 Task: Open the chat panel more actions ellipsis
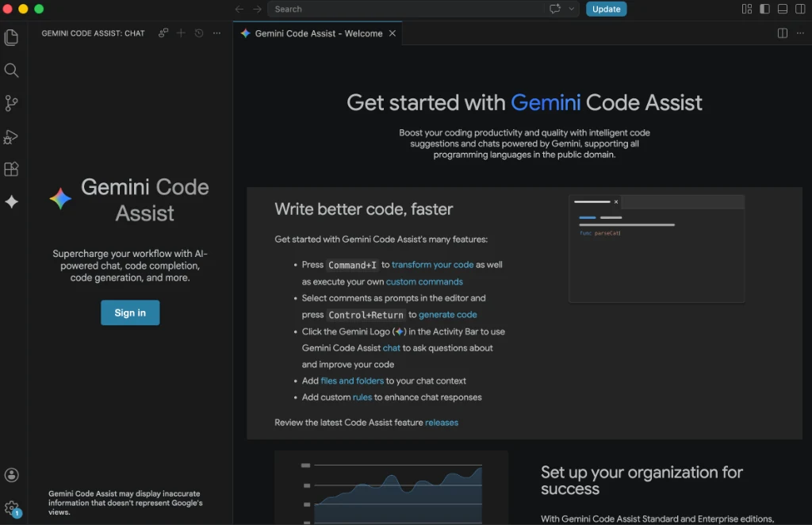[217, 33]
